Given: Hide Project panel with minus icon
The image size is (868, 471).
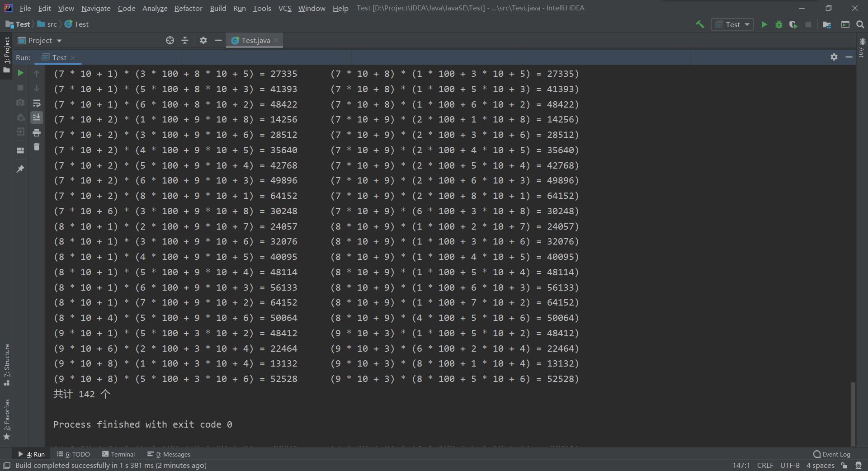Looking at the screenshot, I should (218, 40).
